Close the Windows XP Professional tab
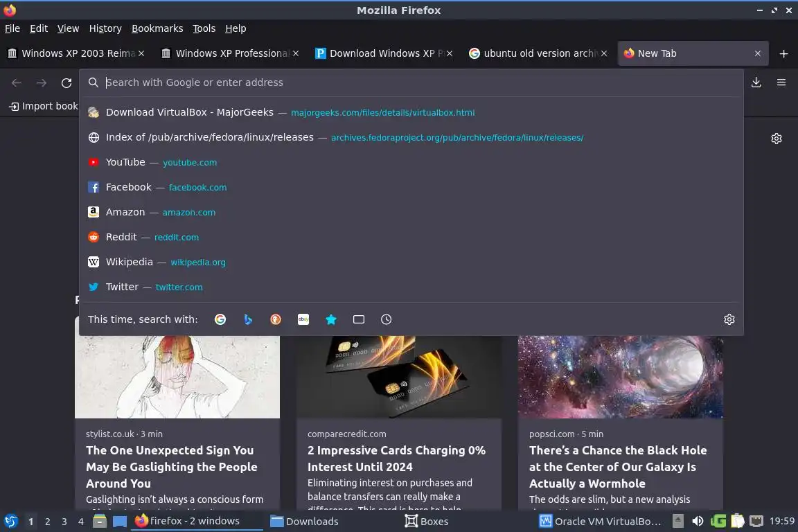Viewport: 798px width, 532px height. (296, 53)
